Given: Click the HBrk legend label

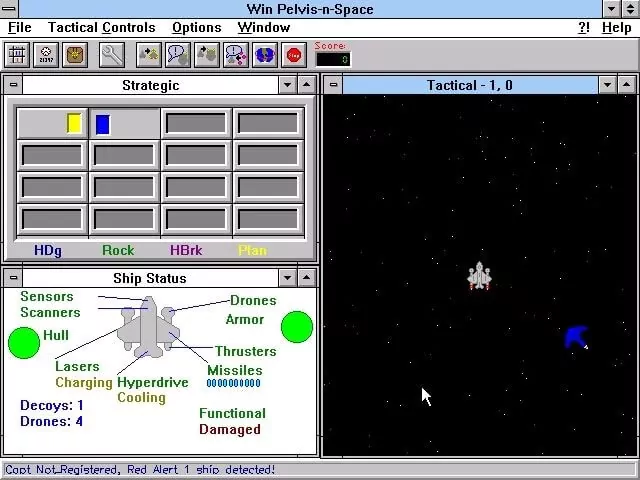Looking at the screenshot, I should coord(186,250).
